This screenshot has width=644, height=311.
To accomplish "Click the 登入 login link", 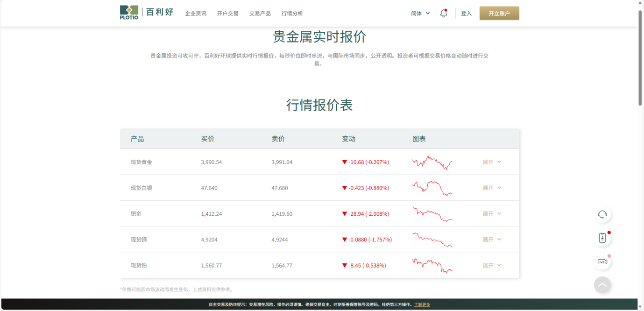I will tap(466, 13).
